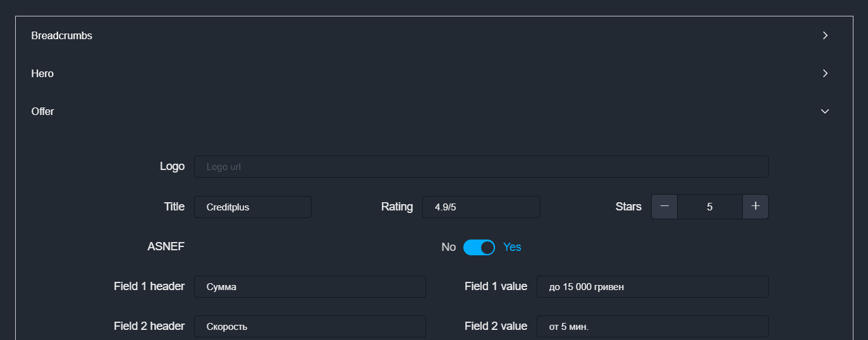Edit the Title field containing Creditplus
Image resolution: width=868 pixels, height=340 pixels.
(253, 207)
